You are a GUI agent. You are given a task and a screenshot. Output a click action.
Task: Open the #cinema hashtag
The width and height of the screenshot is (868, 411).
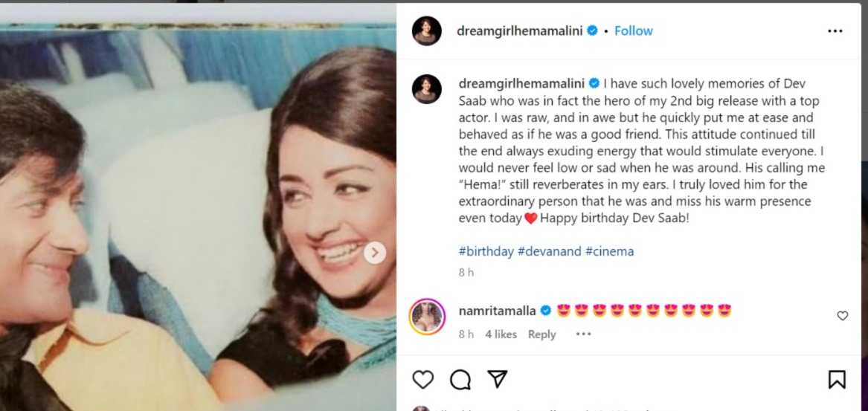coord(609,251)
